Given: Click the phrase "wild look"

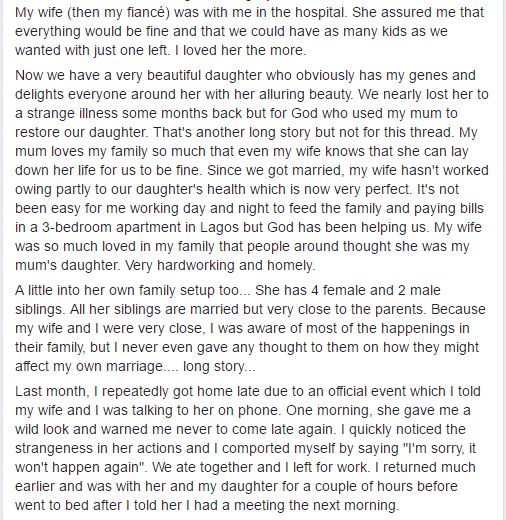Looking at the screenshot, I should pyautogui.click(x=42, y=429).
